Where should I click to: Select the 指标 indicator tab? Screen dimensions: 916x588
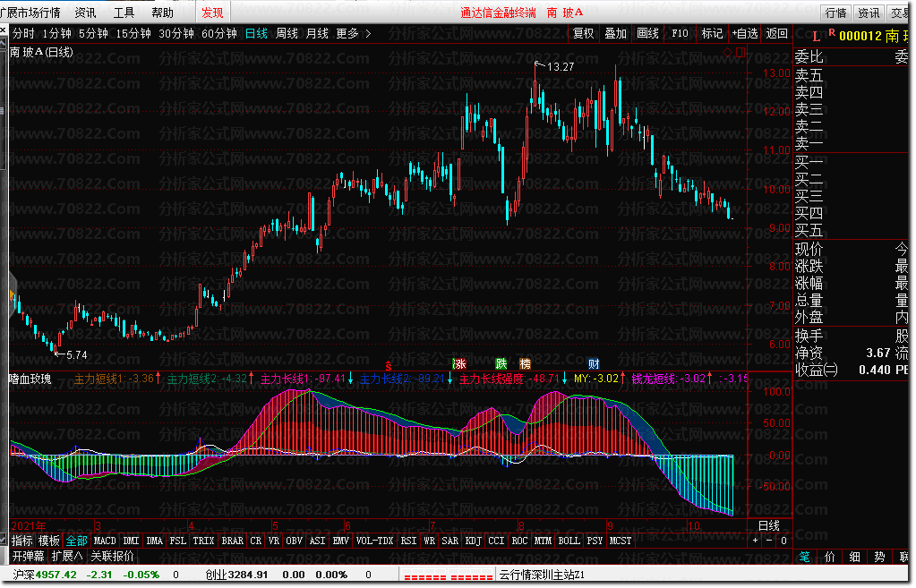(22, 541)
